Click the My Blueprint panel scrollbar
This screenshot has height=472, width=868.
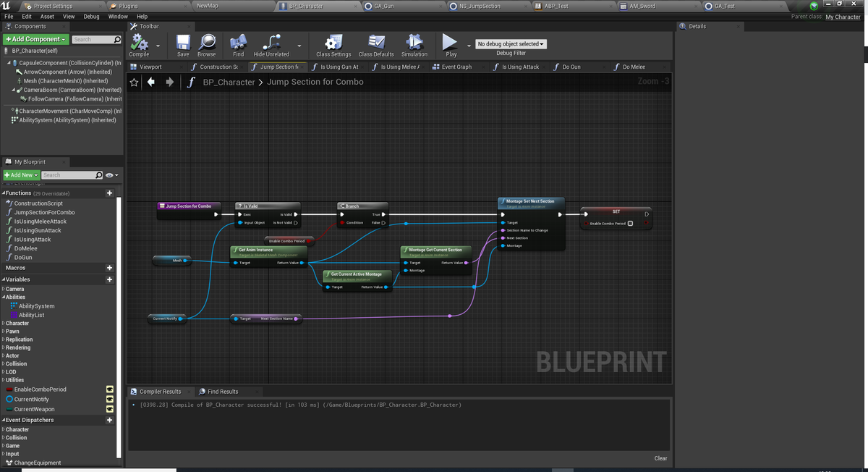119,326
